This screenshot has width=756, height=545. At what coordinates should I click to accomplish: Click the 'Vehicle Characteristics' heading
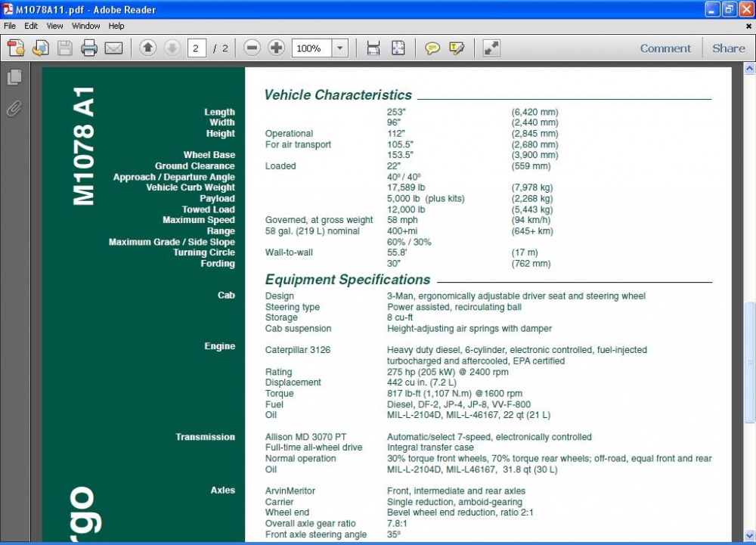pos(338,95)
